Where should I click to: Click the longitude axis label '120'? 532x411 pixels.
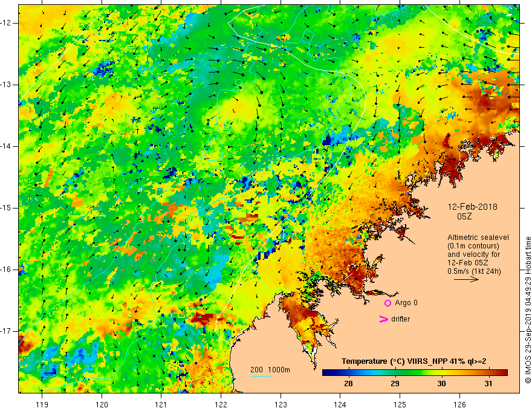click(x=102, y=404)
